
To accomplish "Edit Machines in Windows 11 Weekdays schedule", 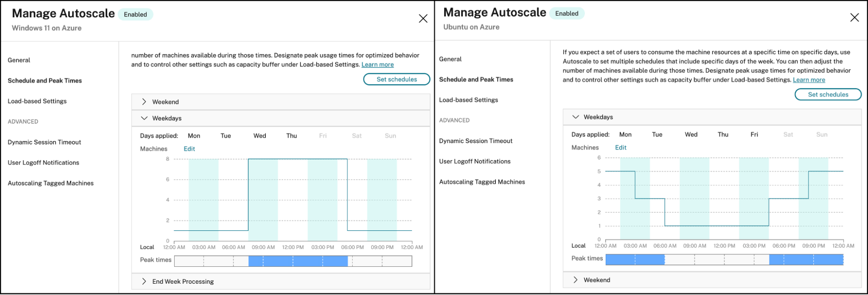I will point(189,149).
